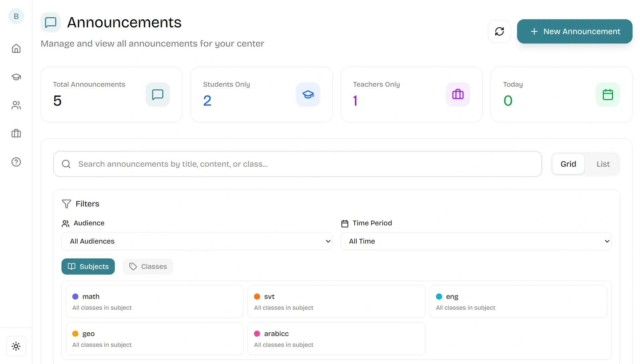Expand the All Time period dropdown
Image resolution: width=640 pixels, height=364 pixels.
(x=476, y=241)
